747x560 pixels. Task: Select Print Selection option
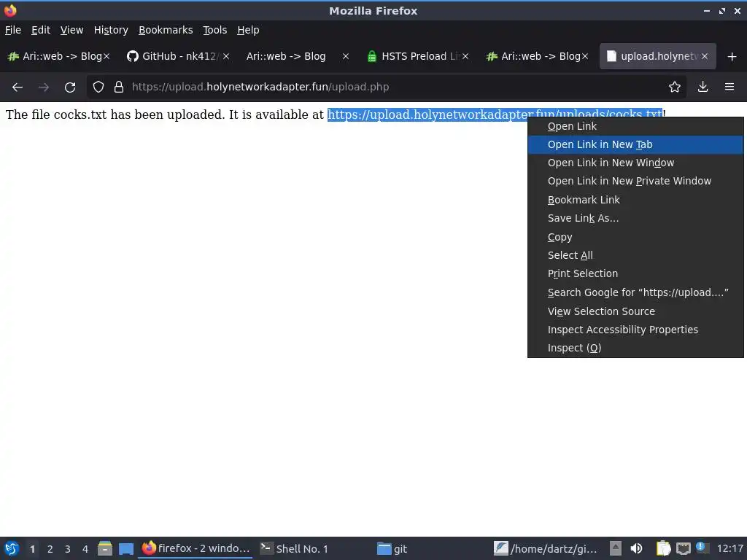coord(635,273)
